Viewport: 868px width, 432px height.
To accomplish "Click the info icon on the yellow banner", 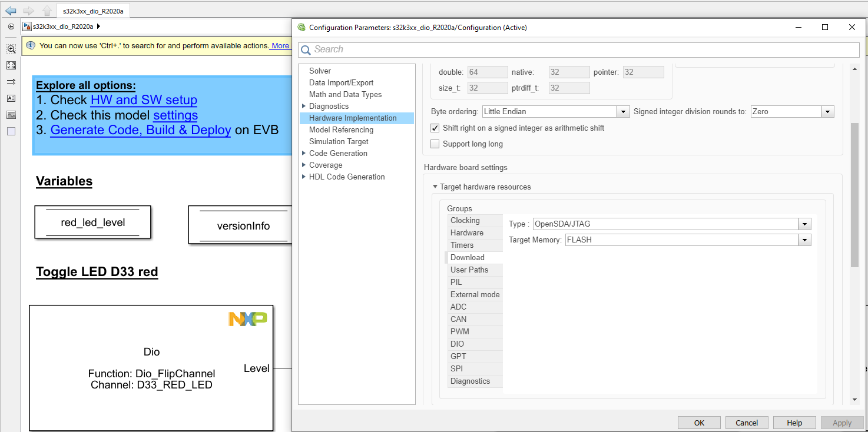I will [x=30, y=45].
